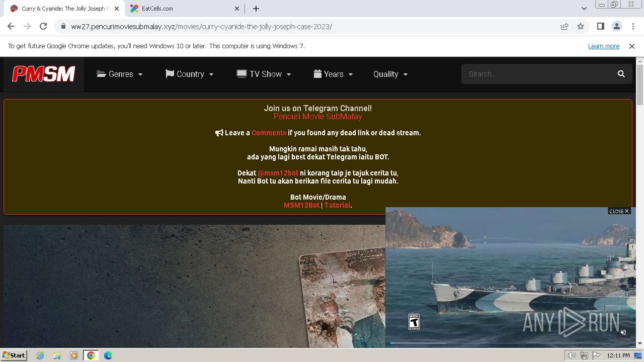
Task: Close the EatCells.com tab
Action: pos(237,9)
